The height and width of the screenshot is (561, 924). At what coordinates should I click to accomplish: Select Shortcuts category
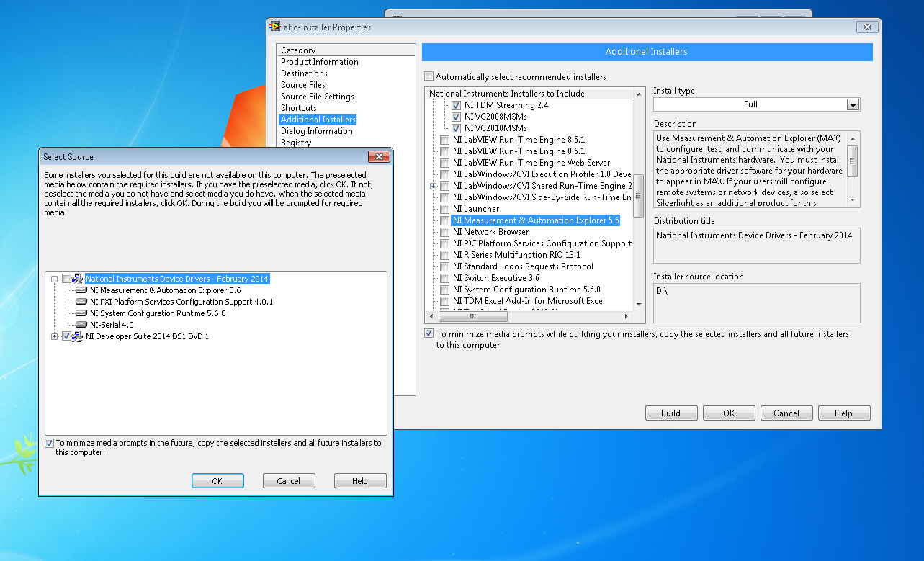[299, 108]
